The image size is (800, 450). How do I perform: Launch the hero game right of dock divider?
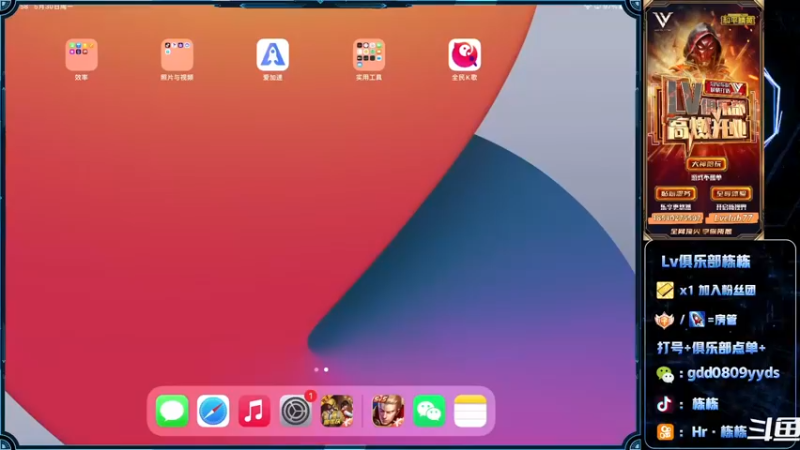(388, 411)
